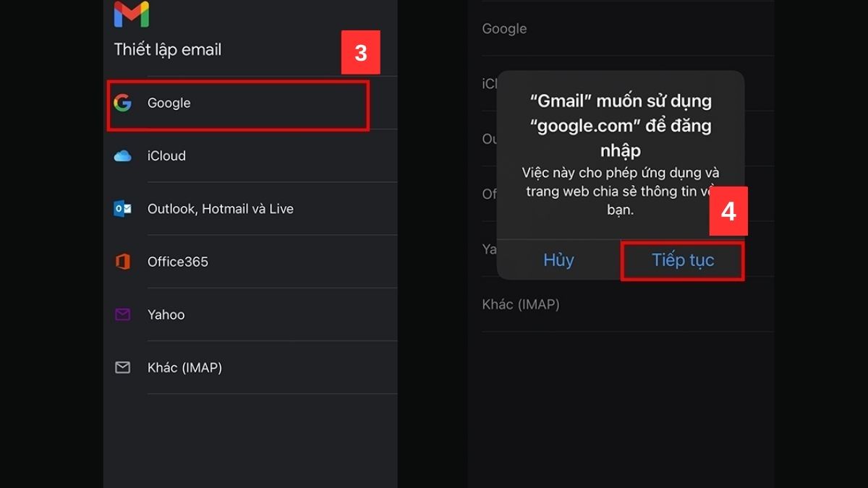Screen dimensions: 868x488
Task: Tap the dialog text about chia sẻ thông tin
Action: [621, 192]
